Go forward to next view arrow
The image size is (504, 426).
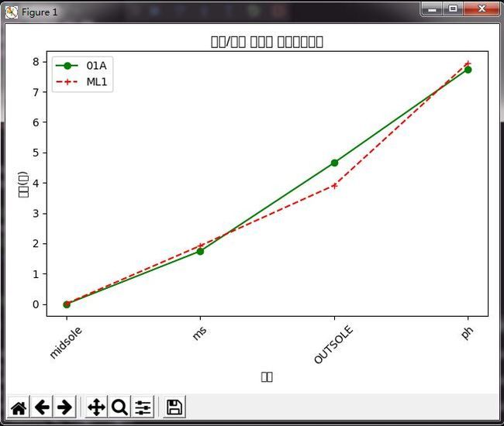[64, 407]
